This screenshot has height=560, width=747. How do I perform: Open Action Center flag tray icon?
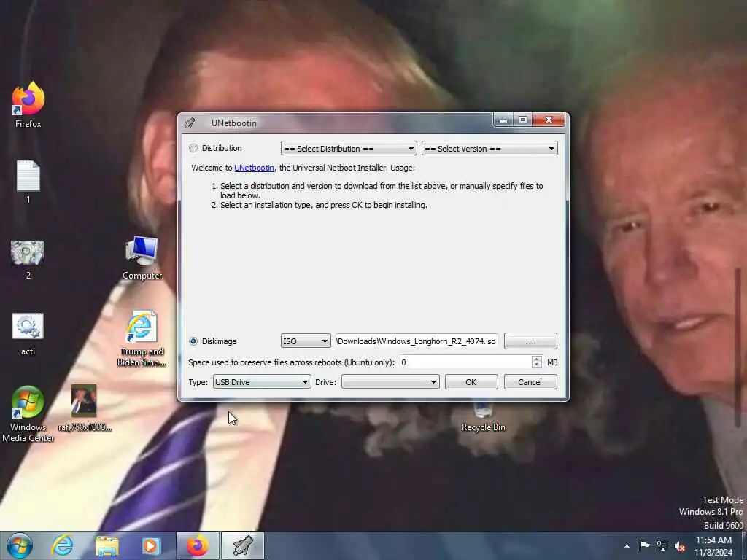click(x=644, y=545)
